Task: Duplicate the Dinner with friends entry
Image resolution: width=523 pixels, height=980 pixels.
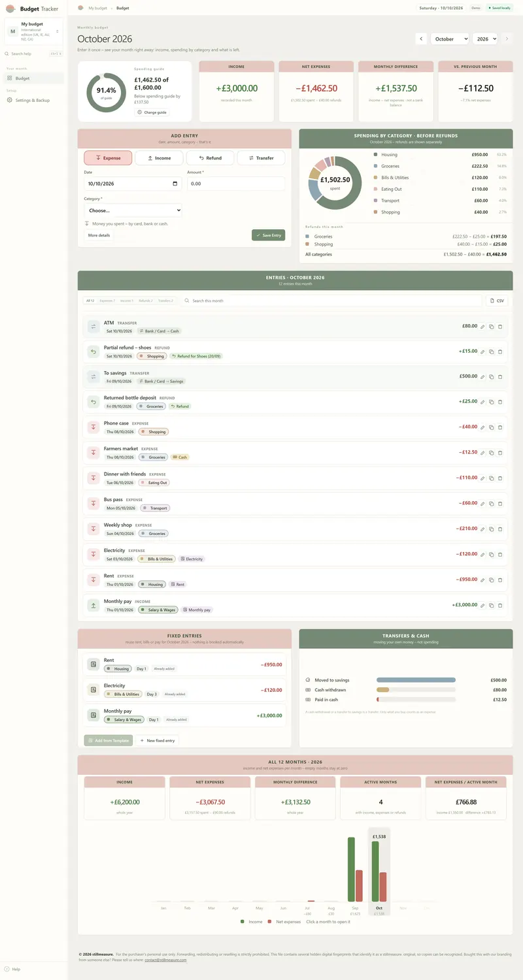Action: pyautogui.click(x=491, y=478)
